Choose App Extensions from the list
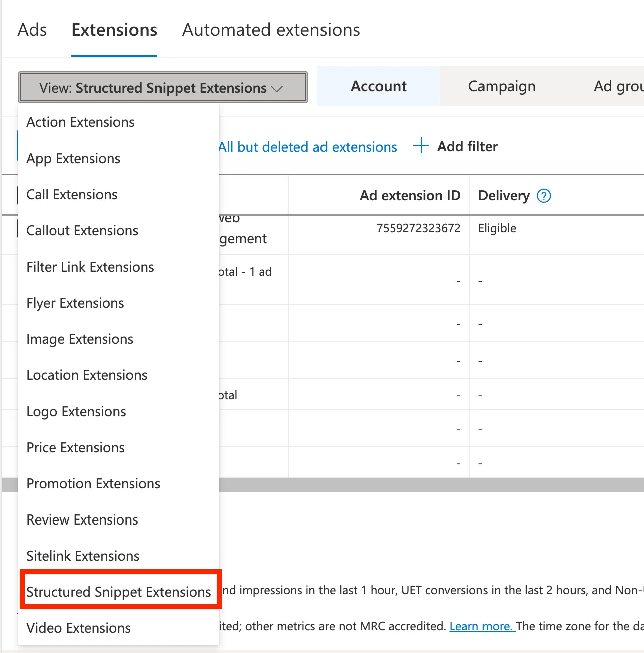The width and height of the screenshot is (644, 653). tap(118, 158)
